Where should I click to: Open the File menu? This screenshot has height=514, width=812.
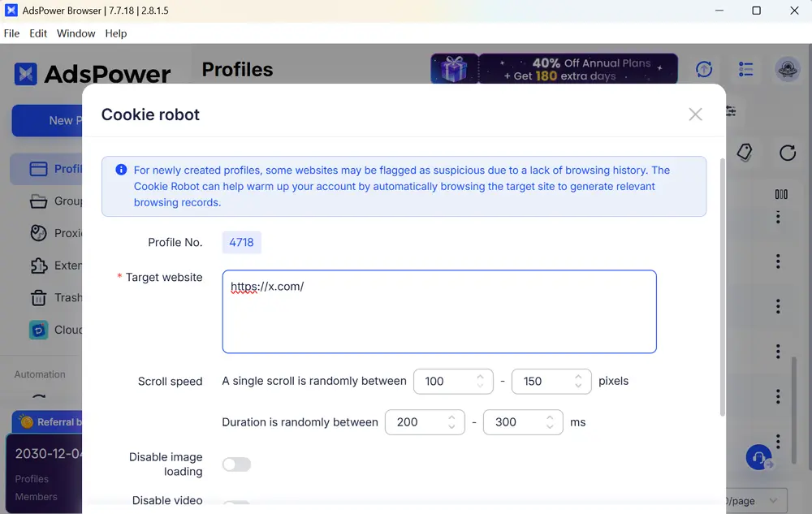tap(12, 33)
